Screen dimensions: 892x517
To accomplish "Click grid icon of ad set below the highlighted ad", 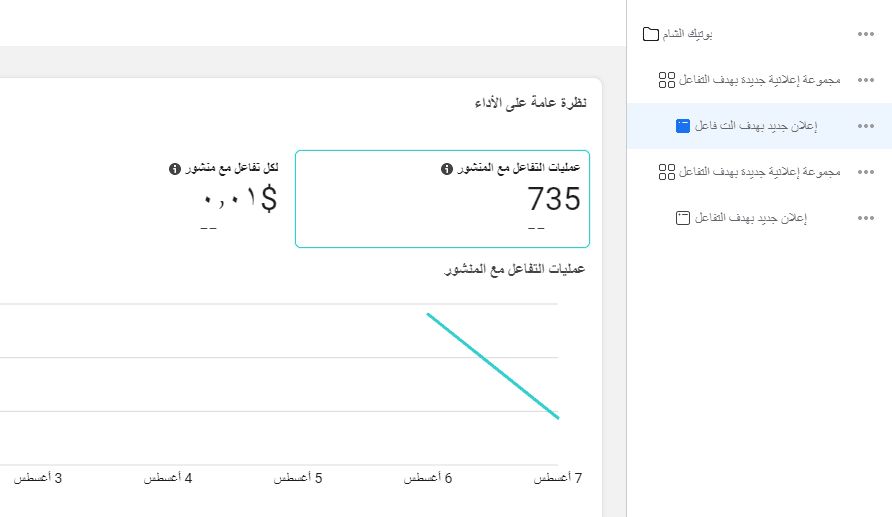I will 667,172.
